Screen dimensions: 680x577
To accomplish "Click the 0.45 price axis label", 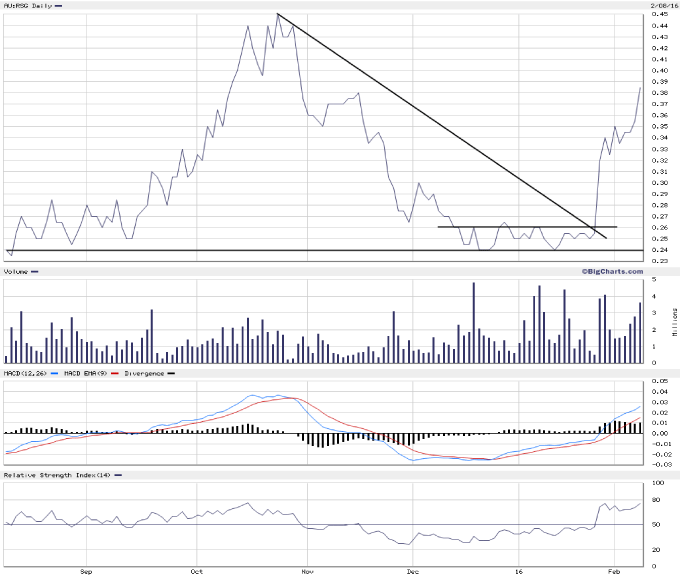I will pyautogui.click(x=660, y=15).
